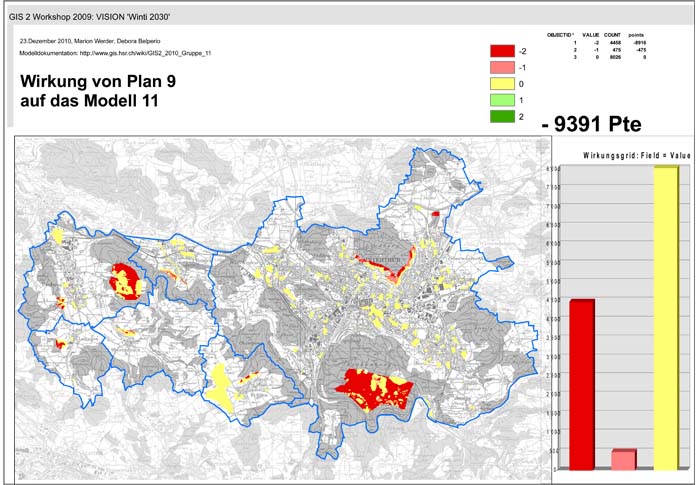
Task: Click the light green 1 legend swatch
Action: click(501, 101)
